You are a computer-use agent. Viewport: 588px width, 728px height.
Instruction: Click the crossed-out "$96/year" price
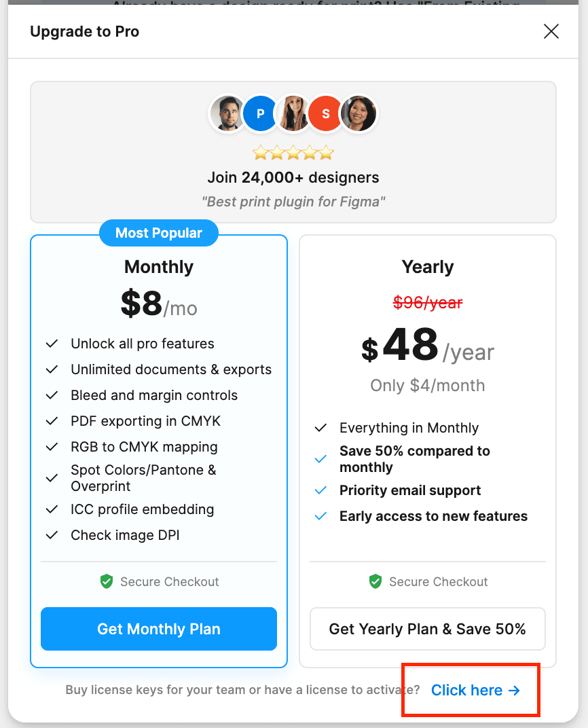[x=427, y=304]
